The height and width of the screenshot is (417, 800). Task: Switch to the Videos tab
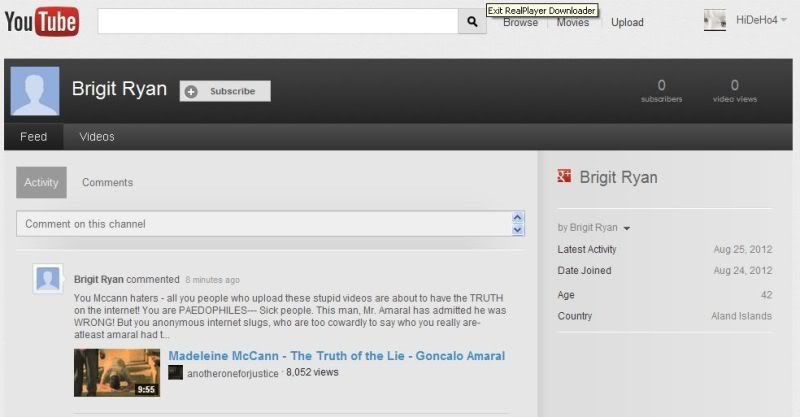tap(97, 137)
